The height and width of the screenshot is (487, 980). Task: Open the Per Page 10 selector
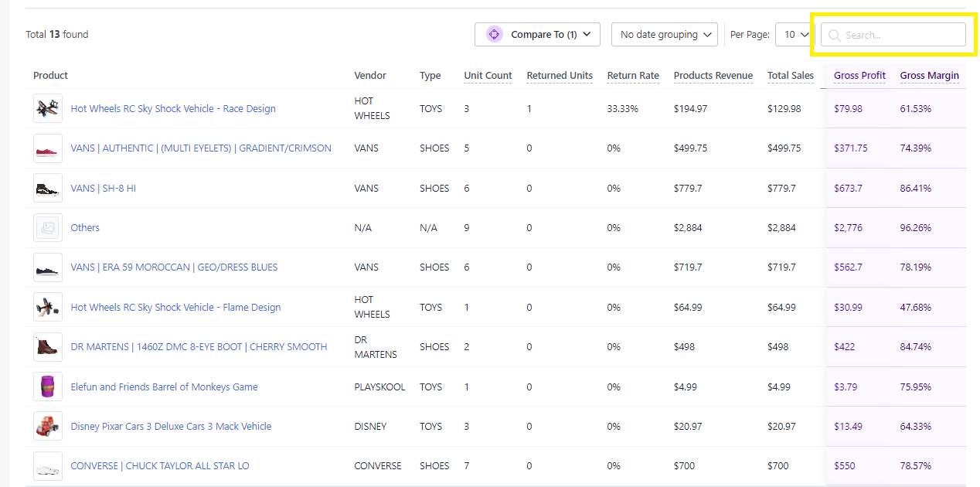point(795,34)
